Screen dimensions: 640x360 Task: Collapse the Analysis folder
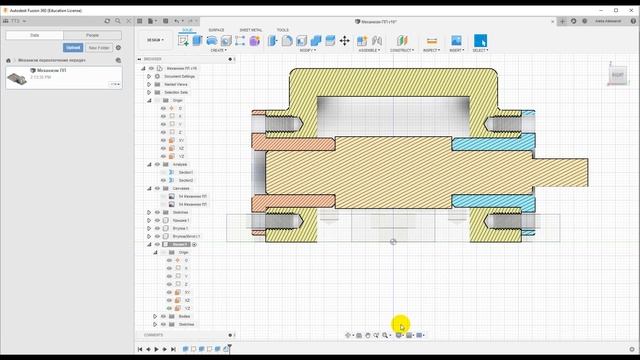(149, 164)
